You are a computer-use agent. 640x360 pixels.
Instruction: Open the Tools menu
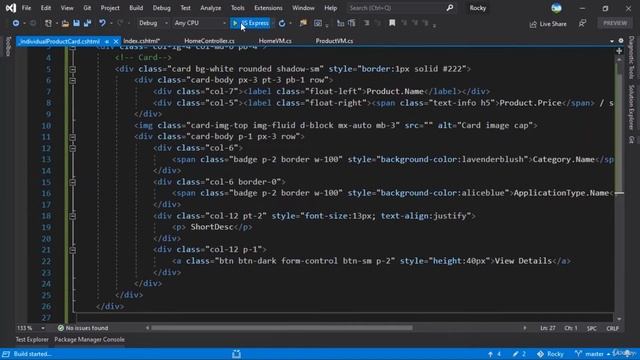(238, 8)
